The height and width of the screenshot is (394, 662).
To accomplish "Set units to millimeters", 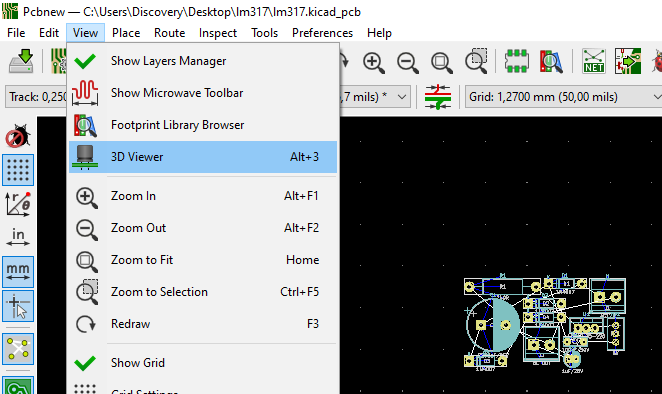I will (x=18, y=272).
